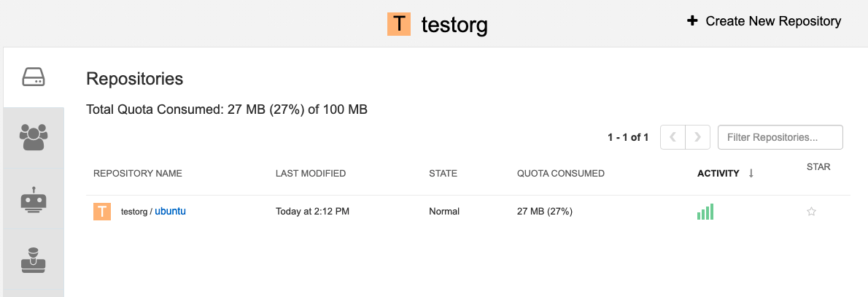
Task: Go to the next page of repositories
Action: click(698, 137)
